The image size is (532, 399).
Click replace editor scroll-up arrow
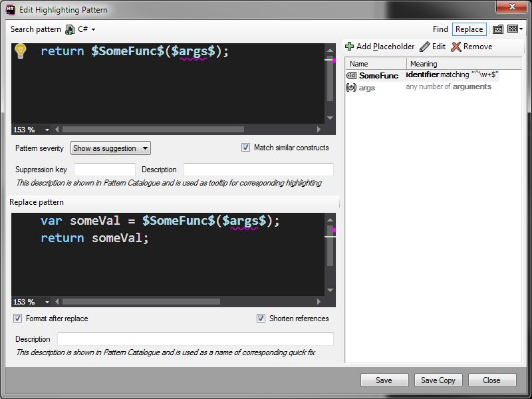click(x=330, y=220)
